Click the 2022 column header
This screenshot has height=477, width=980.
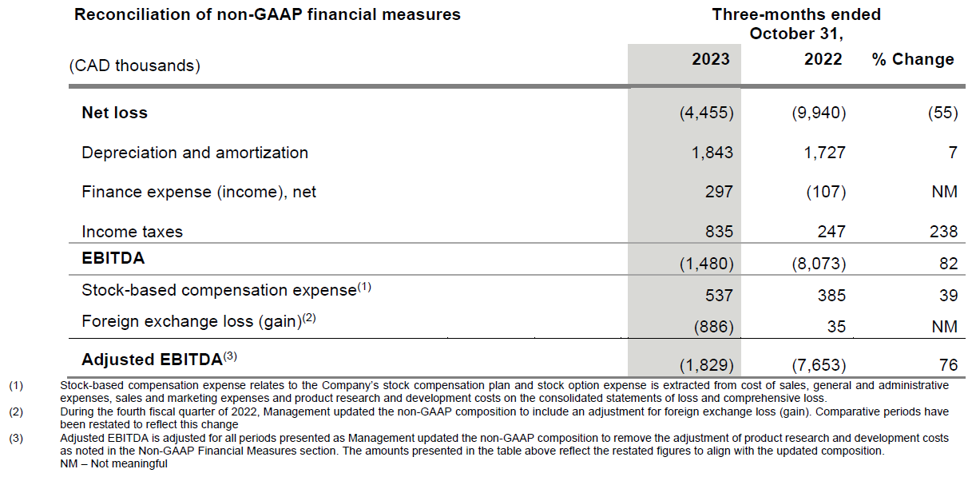823,60
